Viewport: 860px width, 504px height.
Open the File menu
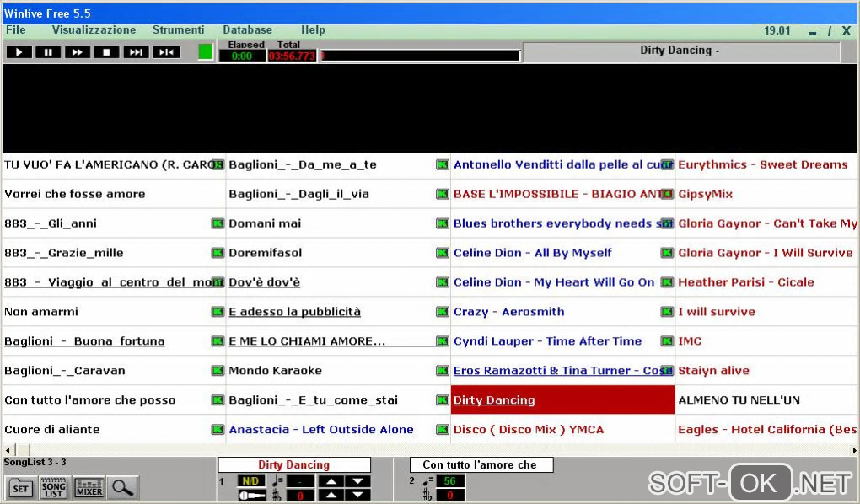click(x=16, y=29)
